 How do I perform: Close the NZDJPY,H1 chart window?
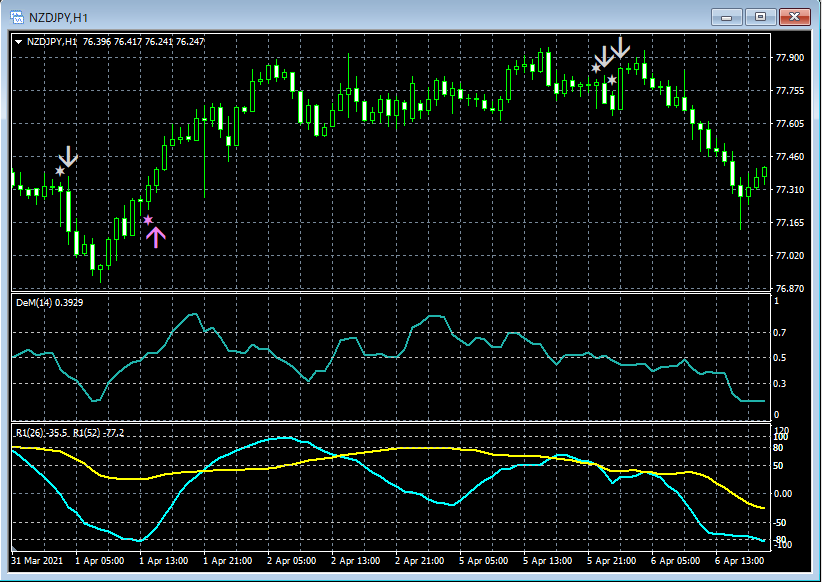click(x=794, y=16)
